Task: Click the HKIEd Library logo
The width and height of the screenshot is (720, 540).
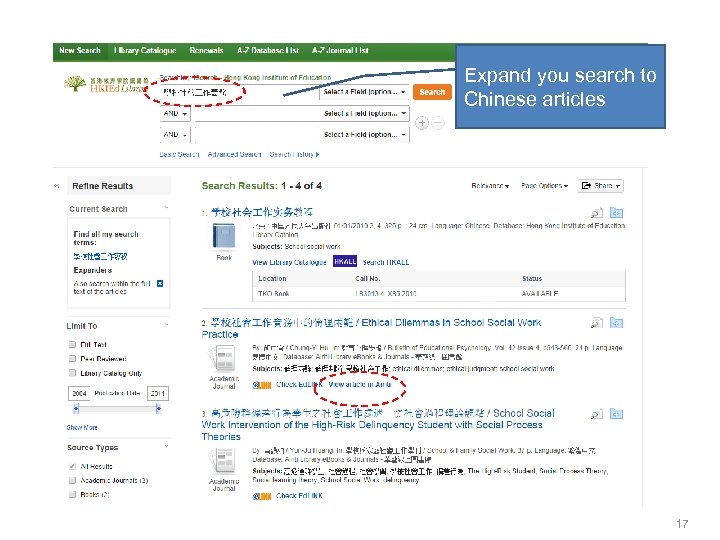Action: click(x=106, y=84)
